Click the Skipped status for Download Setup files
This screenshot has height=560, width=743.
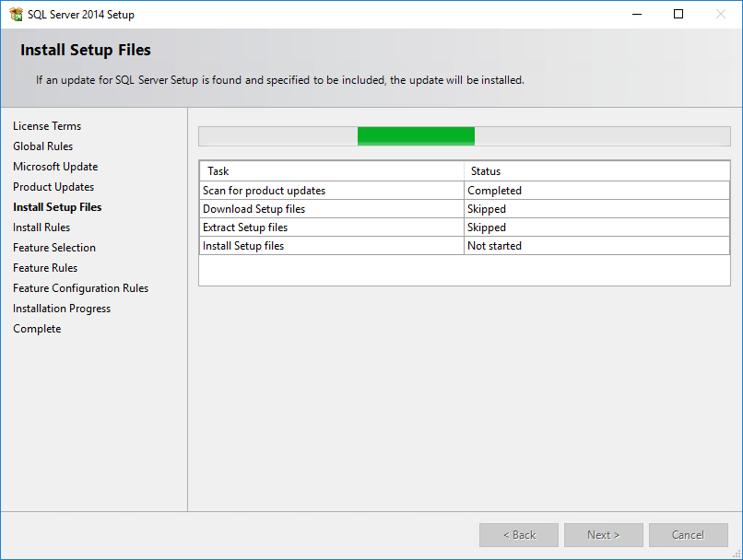tap(596, 209)
